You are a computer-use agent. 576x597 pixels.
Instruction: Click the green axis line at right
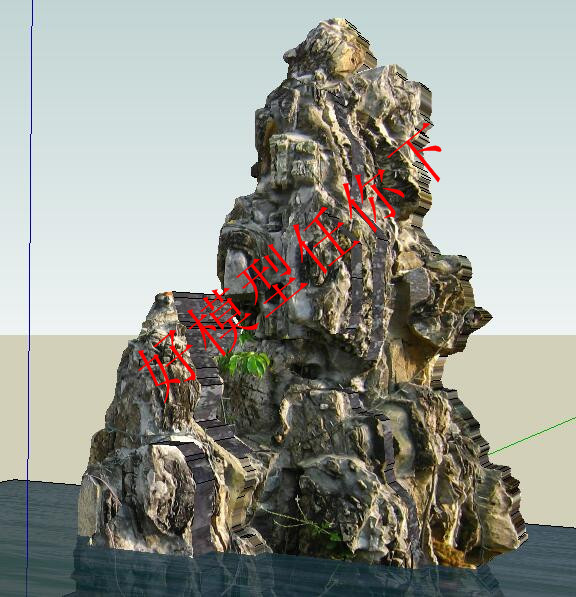tap(532, 436)
